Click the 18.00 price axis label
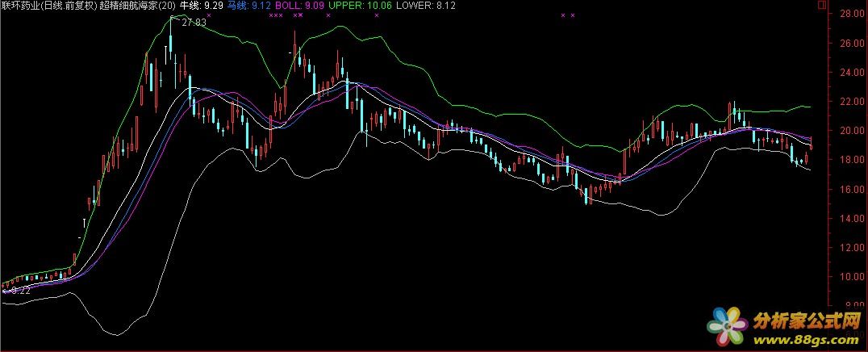Viewport: 868px width, 352px height. point(851,160)
